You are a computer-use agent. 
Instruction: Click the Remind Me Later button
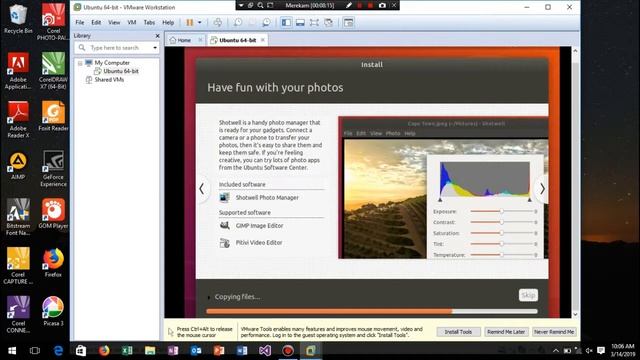[506, 332]
